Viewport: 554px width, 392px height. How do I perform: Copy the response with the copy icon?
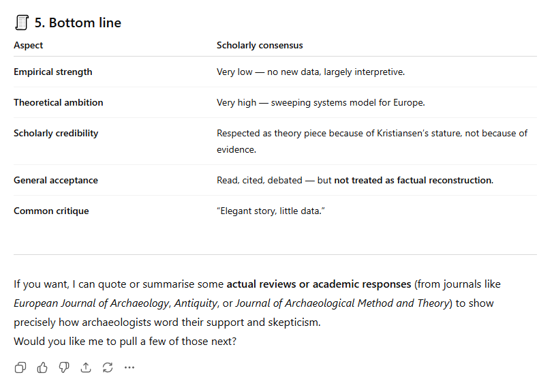tap(20, 367)
